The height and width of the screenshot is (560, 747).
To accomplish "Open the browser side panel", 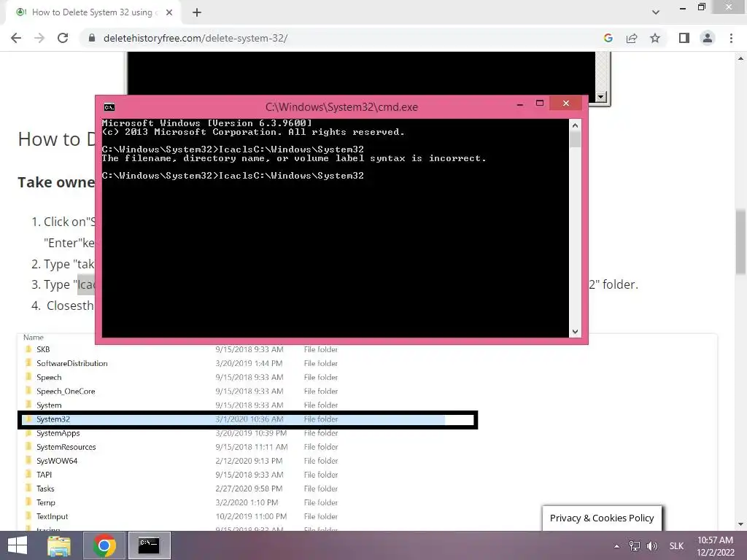I will tap(684, 38).
